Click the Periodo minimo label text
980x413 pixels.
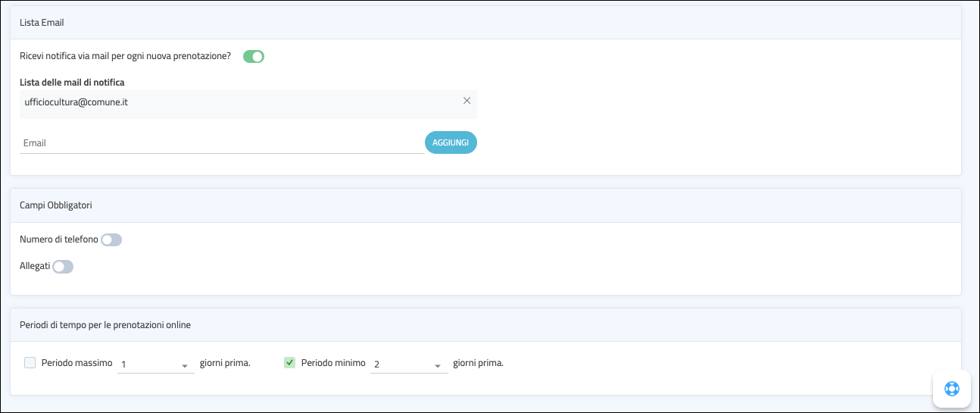tap(333, 363)
